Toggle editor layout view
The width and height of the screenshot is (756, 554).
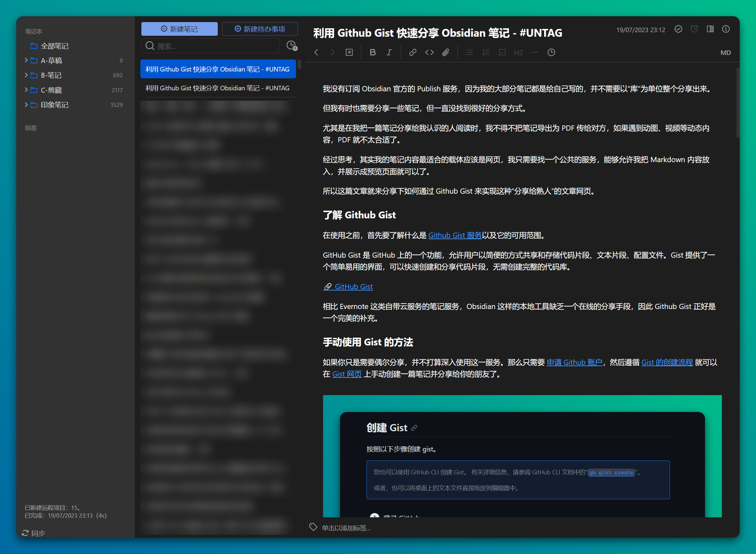click(x=710, y=29)
